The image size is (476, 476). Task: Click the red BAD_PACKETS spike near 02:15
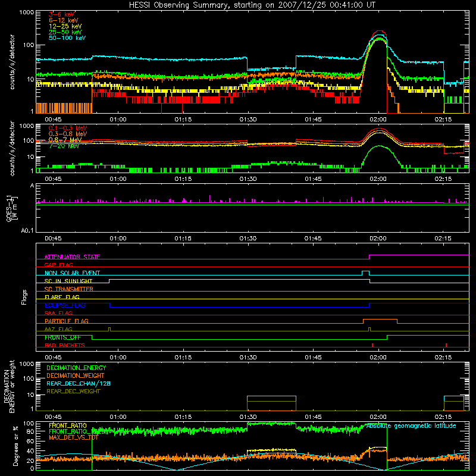[x=446, y=345]
